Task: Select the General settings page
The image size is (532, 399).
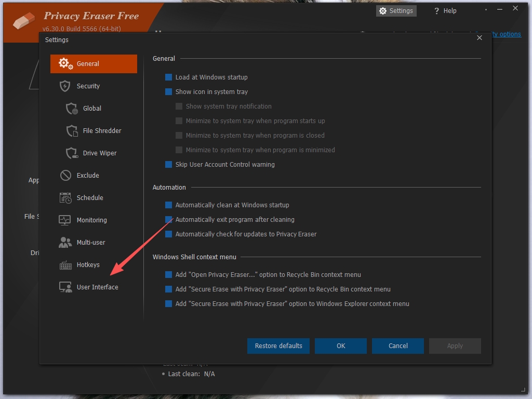Action: pos(94,64)
